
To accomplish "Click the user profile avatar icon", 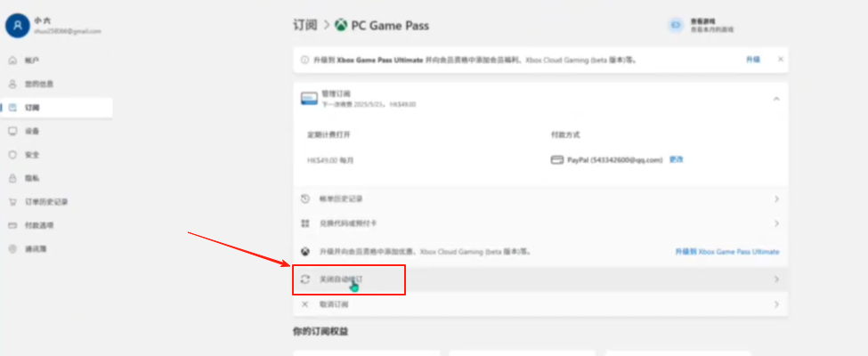I will 18,26.
